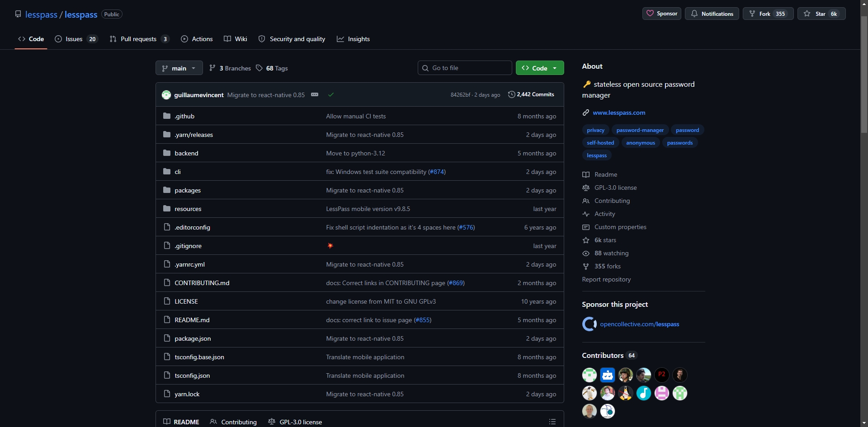
Task: Go to the Actions tab
Action: coord(197,39)
